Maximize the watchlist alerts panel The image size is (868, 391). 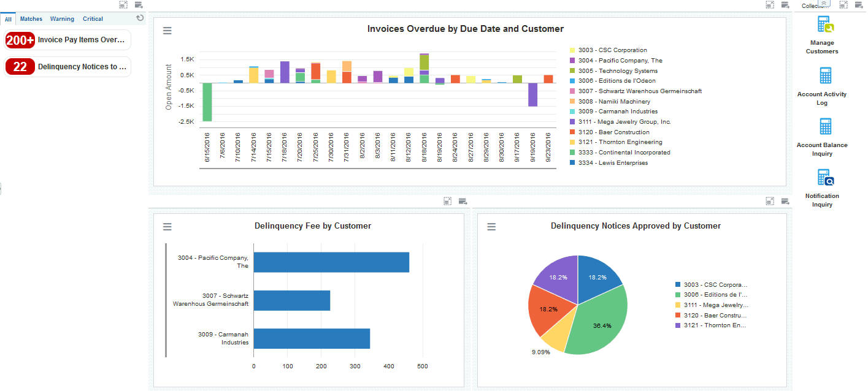pos(123,5)
